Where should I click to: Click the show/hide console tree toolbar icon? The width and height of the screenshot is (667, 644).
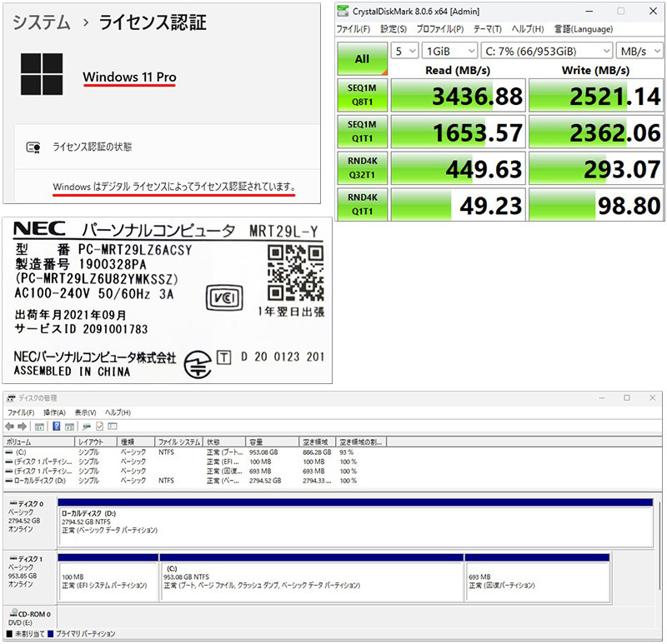[39, 427]
